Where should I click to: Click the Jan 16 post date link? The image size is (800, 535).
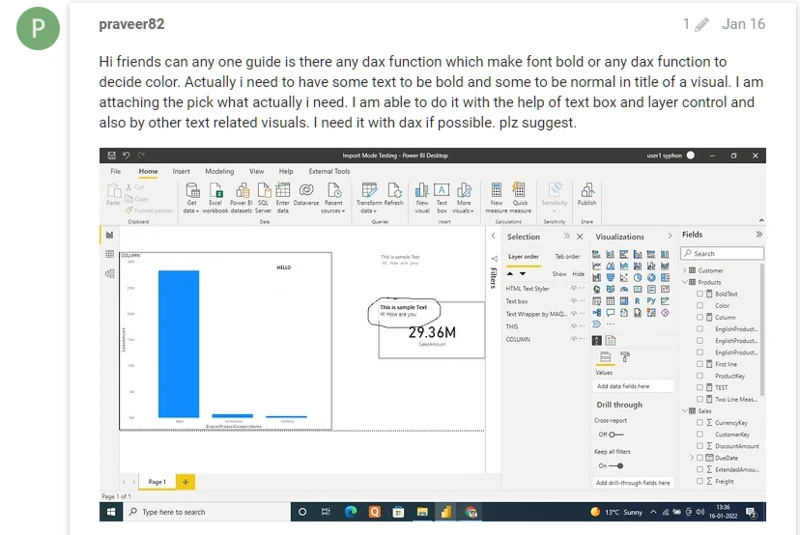743,24
